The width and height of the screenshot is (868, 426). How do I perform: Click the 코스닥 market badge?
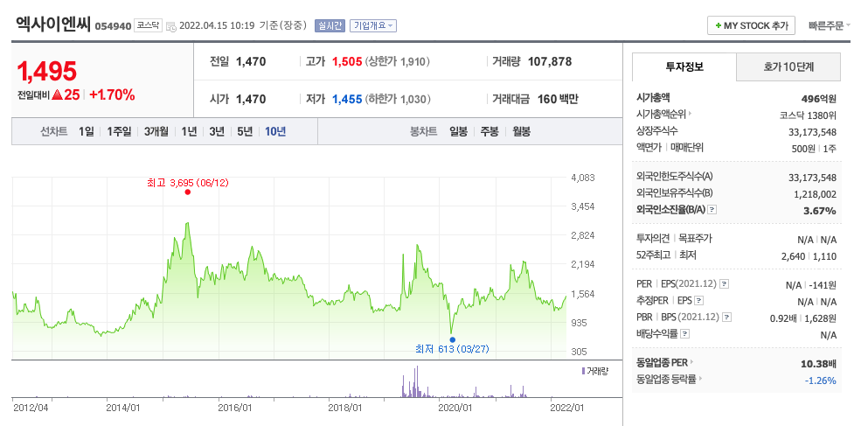tap(148, 25)
